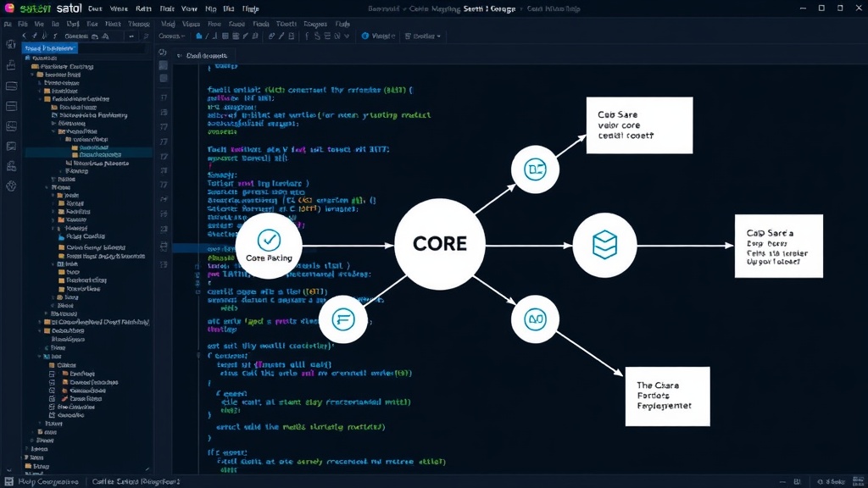Screen dimensions: 868x488
Task: Click the Cattle Extend status bar entry
Action: pyautogui.click(x=136, y=482)
